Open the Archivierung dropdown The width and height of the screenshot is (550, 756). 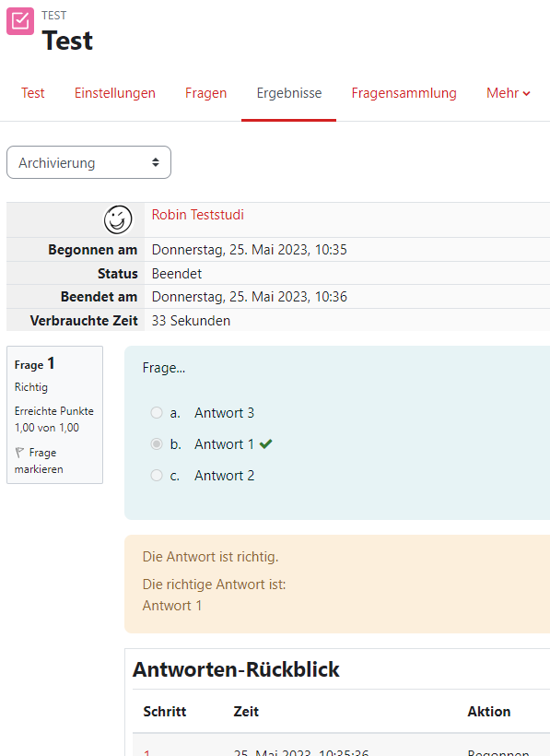[x=88, y=162]
